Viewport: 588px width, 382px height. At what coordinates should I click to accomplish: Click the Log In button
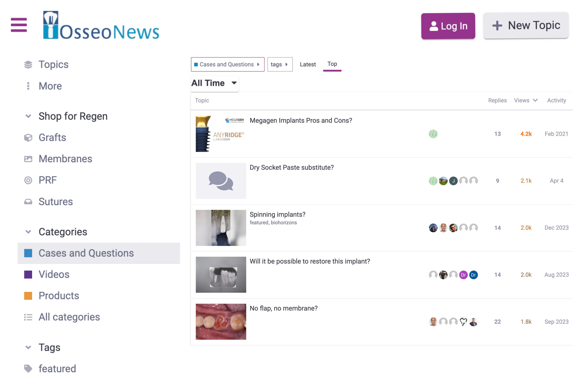click(448, 26)
